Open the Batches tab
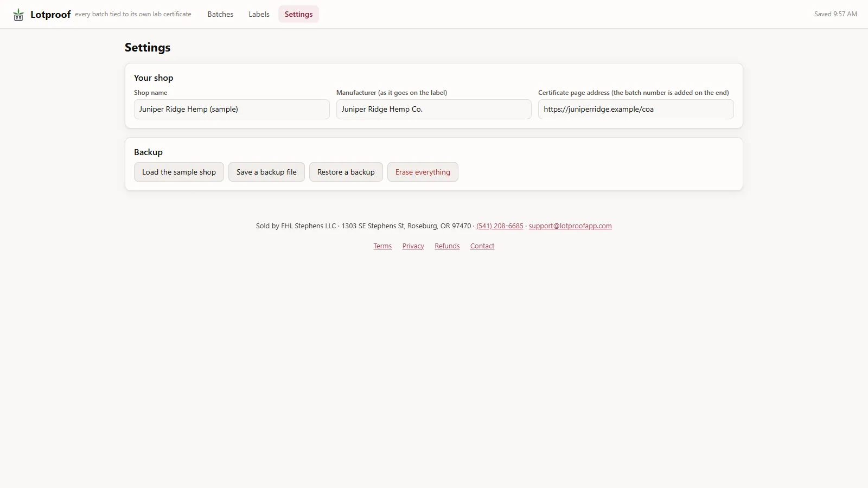This screenshot has width=868, height=488. [x=220, y=14]
